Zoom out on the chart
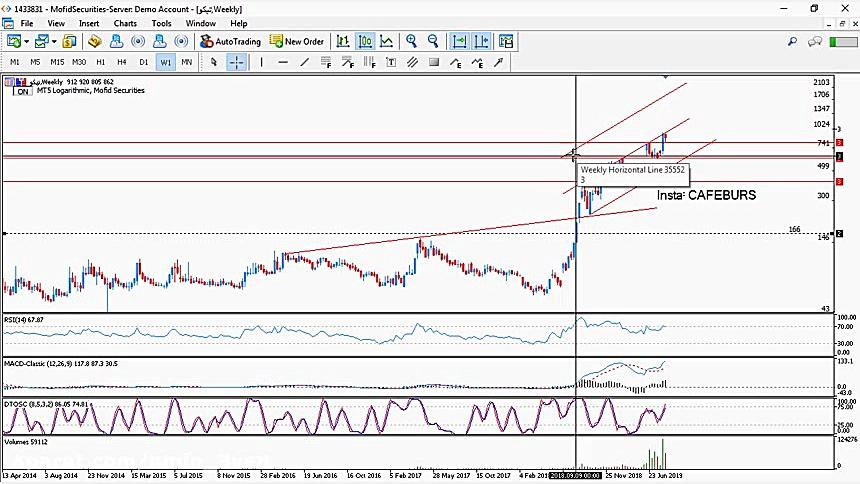 [433, 41]
